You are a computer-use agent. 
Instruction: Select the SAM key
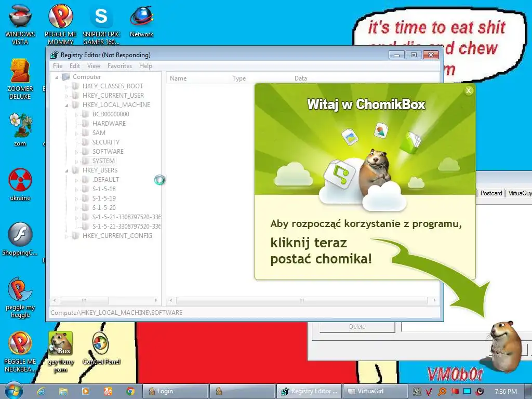99,132
